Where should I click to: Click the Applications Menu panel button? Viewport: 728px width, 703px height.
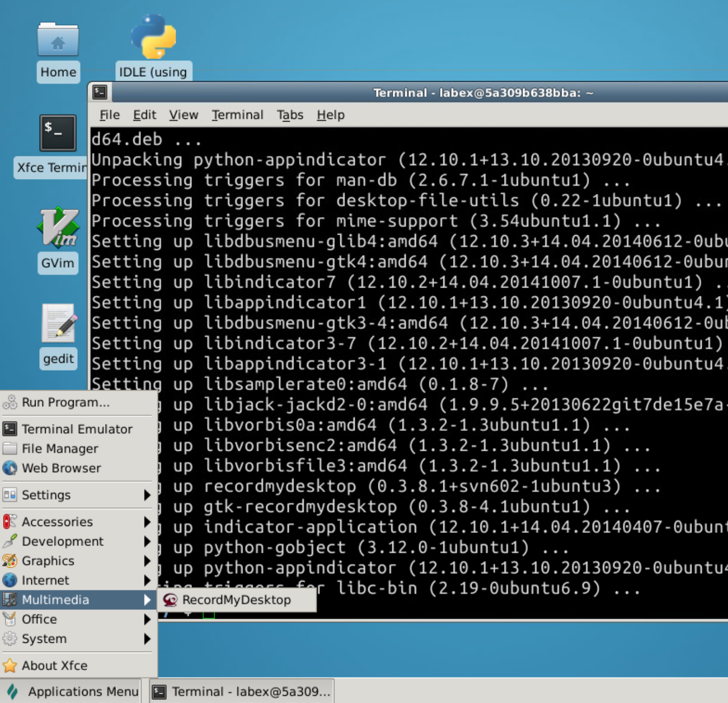tap(73, 692)
